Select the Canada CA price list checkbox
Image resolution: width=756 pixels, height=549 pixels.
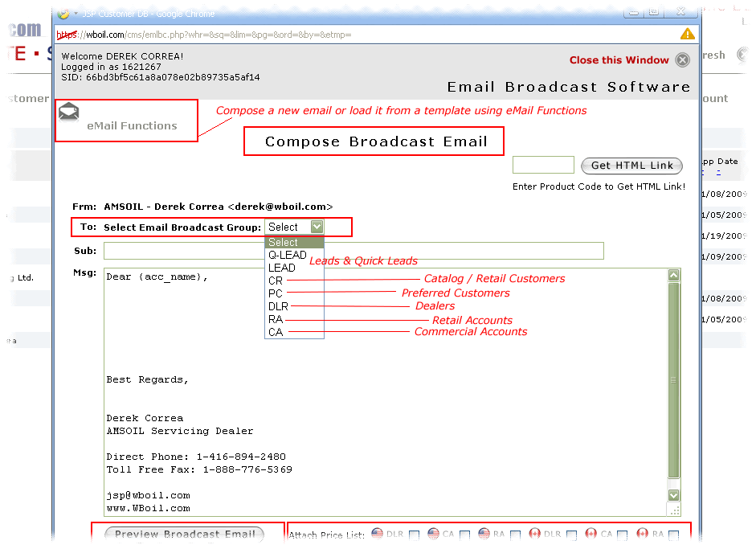tap(623, 535)
